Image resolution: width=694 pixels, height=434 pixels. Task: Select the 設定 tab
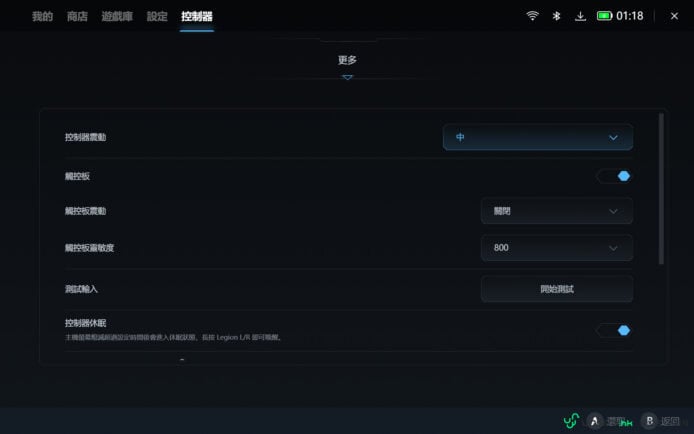pyautogui.click(x=157, y=16)
